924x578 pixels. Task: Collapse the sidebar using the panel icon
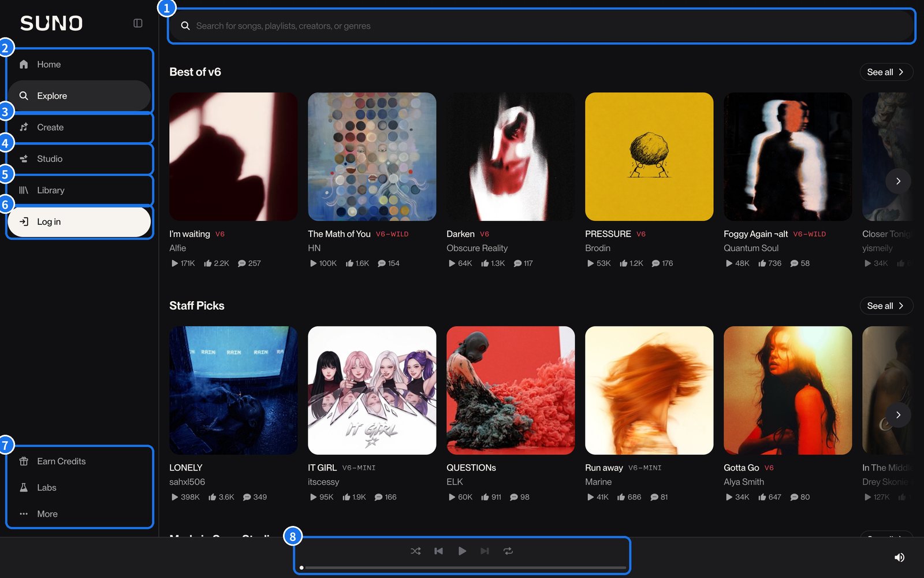[x=138, y=23]
